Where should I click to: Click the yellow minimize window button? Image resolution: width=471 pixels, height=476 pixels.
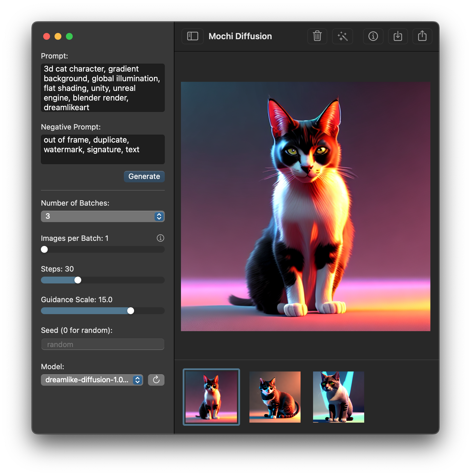(x=58, y=36)
